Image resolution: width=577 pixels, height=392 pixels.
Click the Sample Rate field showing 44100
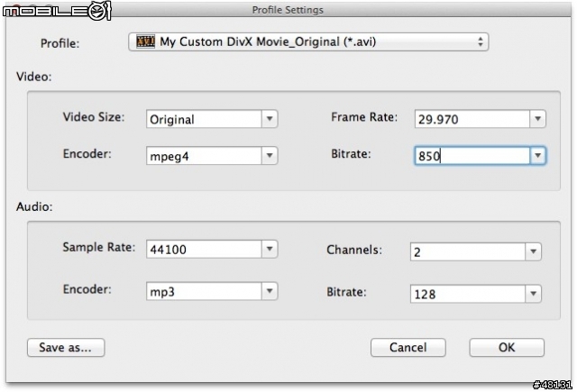(x=204, y=250)
